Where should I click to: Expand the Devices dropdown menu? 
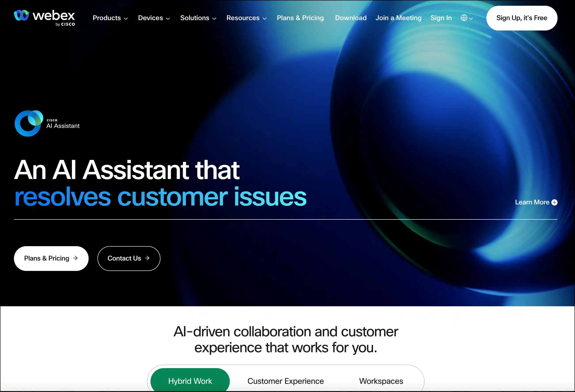click(154, 18)
